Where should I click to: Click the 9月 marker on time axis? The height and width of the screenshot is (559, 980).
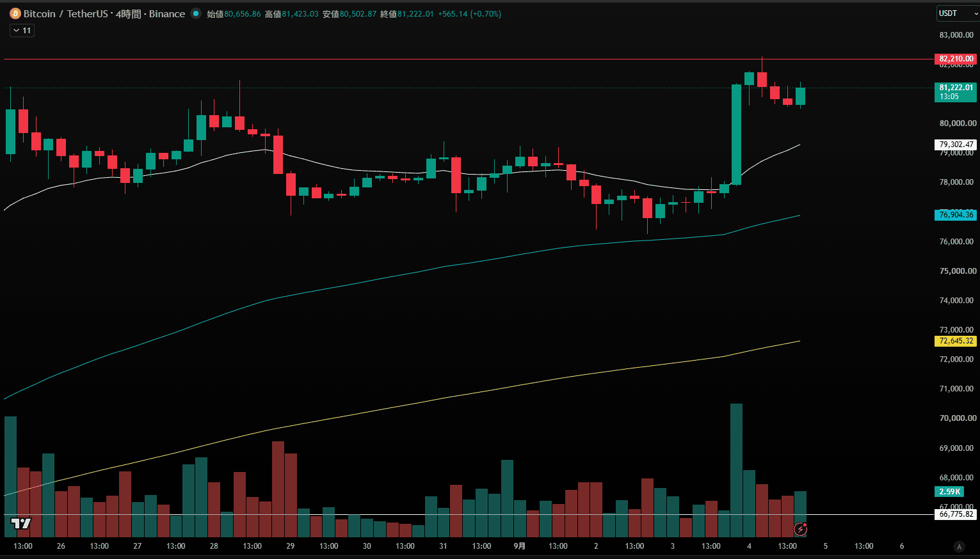point(520,546)
